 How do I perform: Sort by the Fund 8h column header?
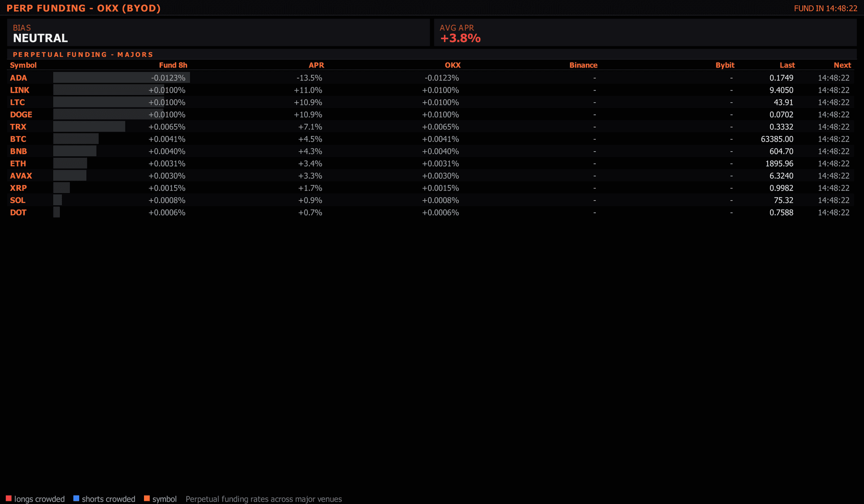point(173,65)
